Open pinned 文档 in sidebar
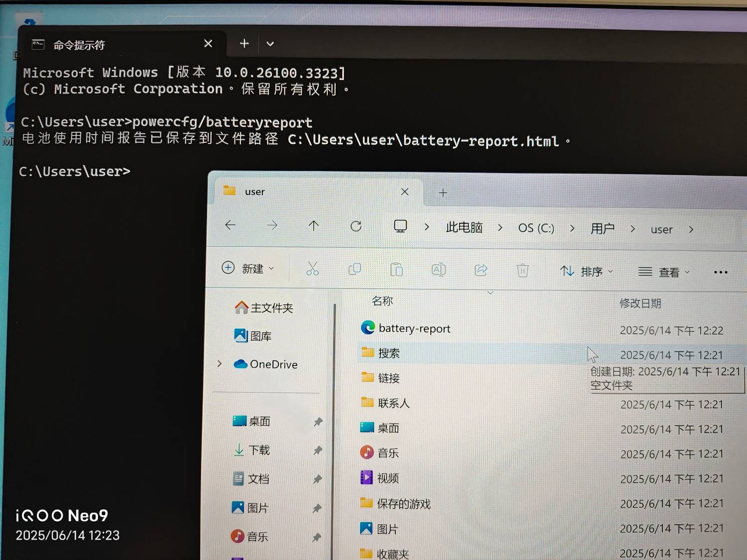The width and height of the screenshot is (747, 560). (x=251, y=479)
